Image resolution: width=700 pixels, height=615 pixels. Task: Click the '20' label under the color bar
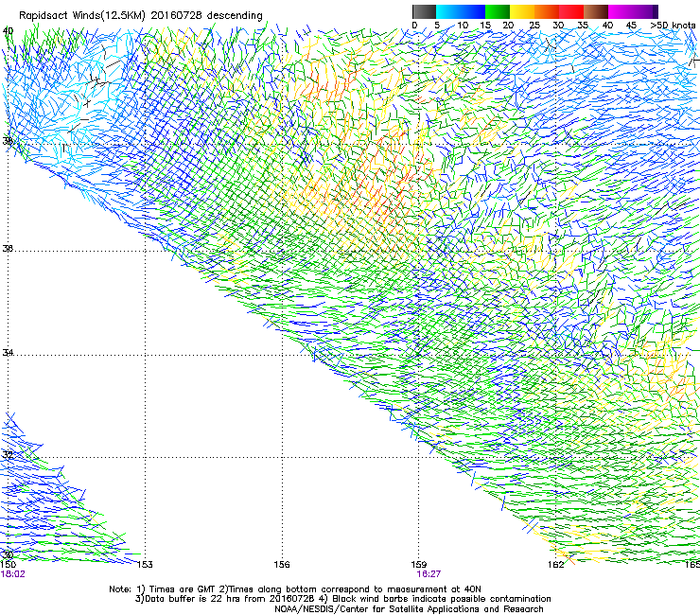tap(508, 25)
